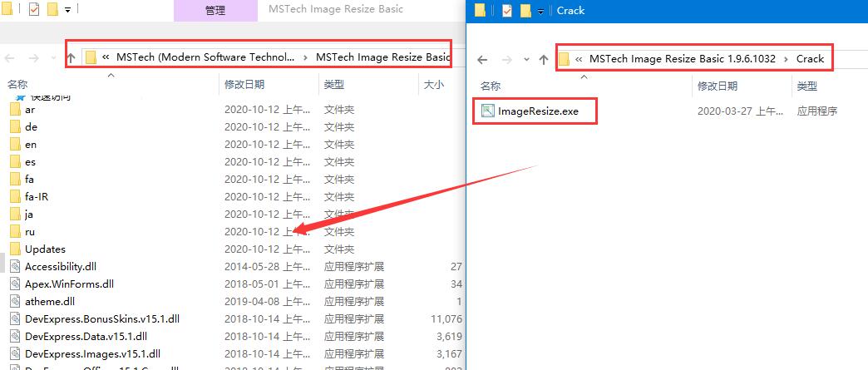The height and width of the screenshot is (370, 868).
Task: Click Forward arrow in MSTech Image Resize window
Action: point(34,58)
